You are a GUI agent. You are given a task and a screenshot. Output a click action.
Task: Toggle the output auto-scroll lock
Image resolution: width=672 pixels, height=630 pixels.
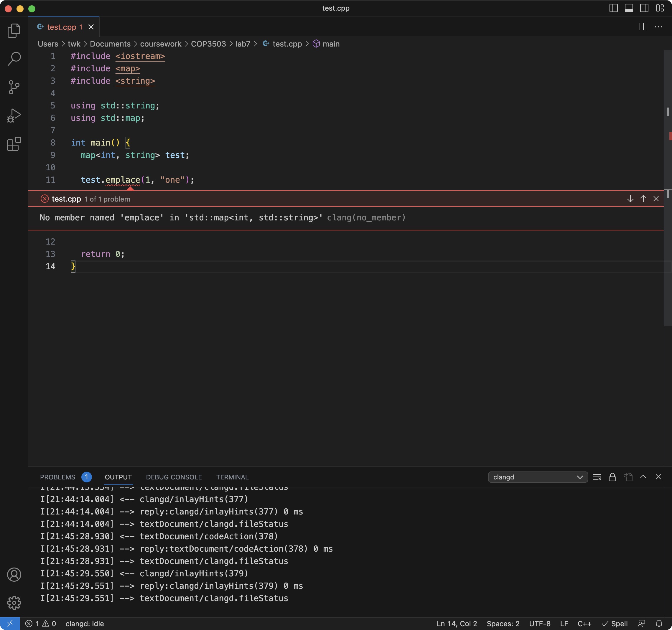[x=612, y=477]
